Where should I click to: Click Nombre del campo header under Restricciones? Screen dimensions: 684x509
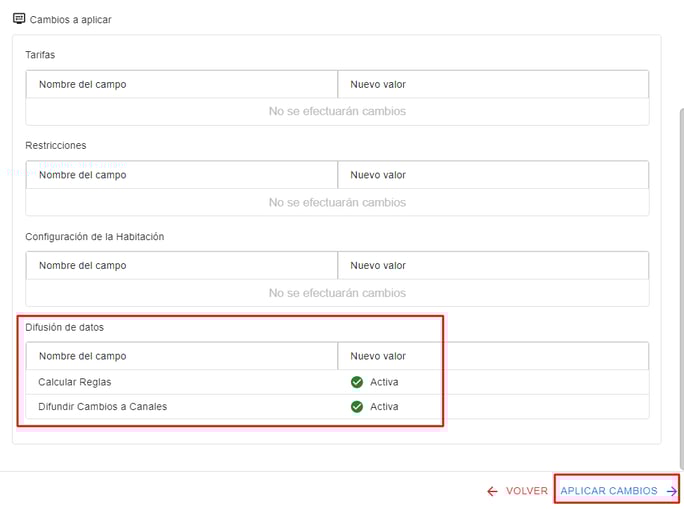tap(83, 175)
